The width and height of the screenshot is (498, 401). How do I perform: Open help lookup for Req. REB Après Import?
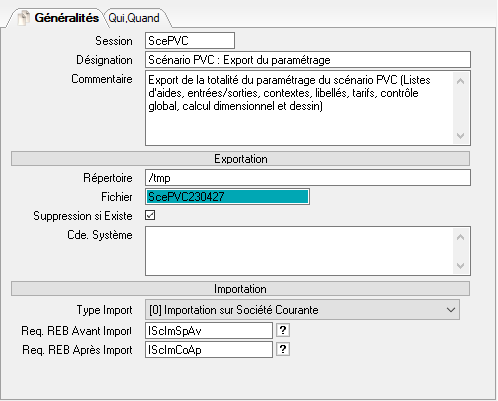283,349
